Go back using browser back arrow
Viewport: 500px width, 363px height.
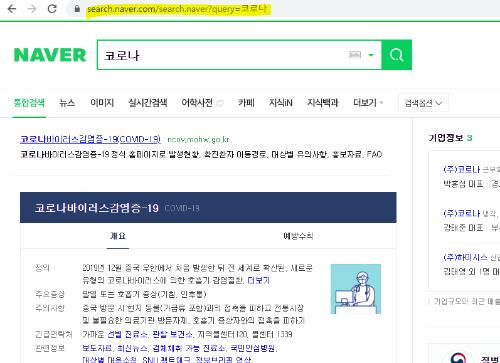point(12,9)
